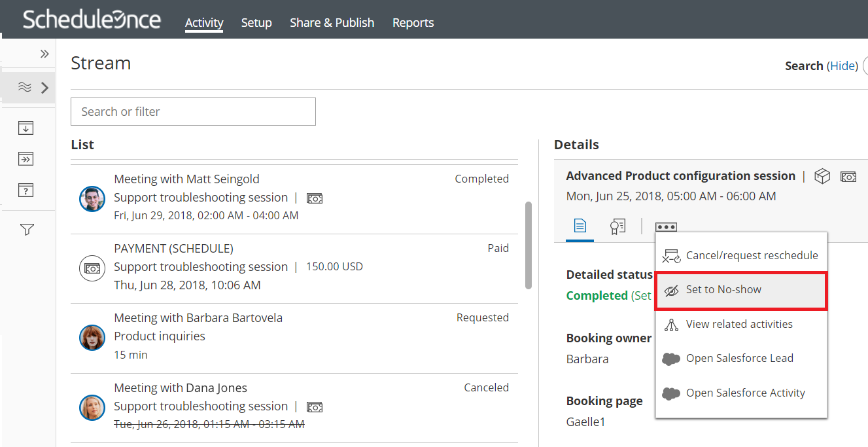This screenshot has height=447, width=868.
Task: Open the Reports tab
Action: 413,23
